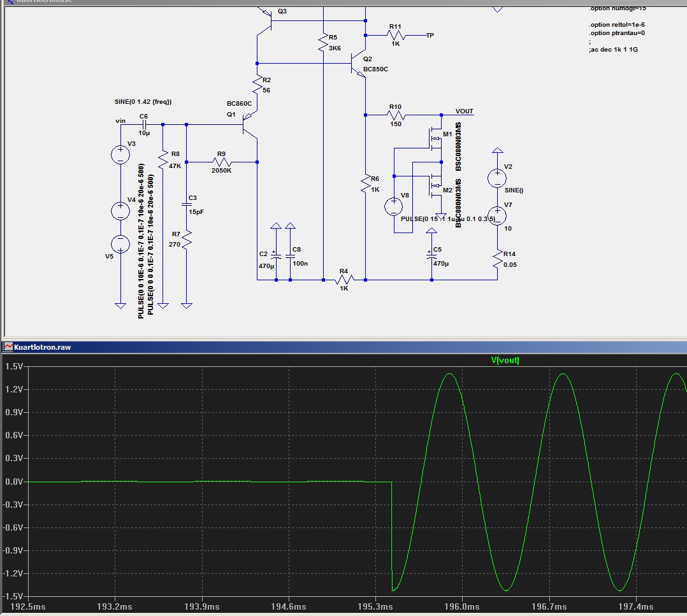Viewport: 687px width, 616px height.
Task: Select capacitor C2 470µ symbol
Action: [275, 256]
